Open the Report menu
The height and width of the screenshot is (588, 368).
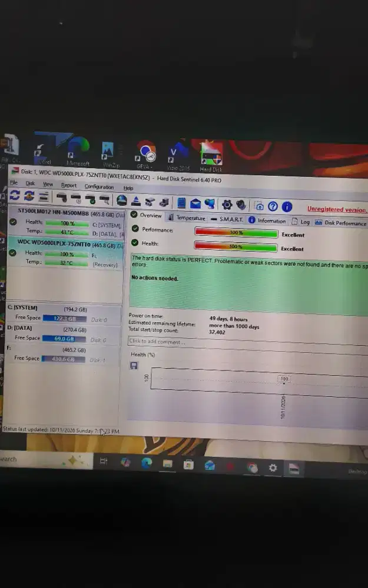[x=69, y=185]
